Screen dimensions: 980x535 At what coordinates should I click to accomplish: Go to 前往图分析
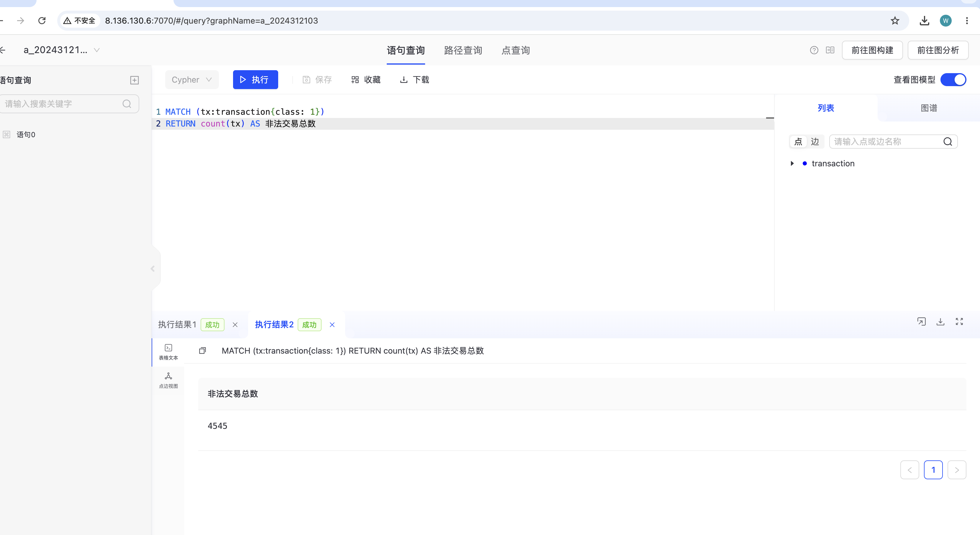coord(938,50)
